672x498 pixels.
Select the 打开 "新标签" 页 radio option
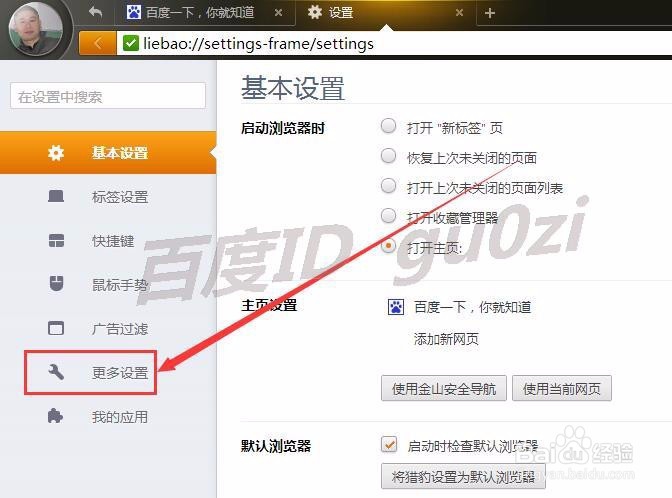(x=389, y=126)
